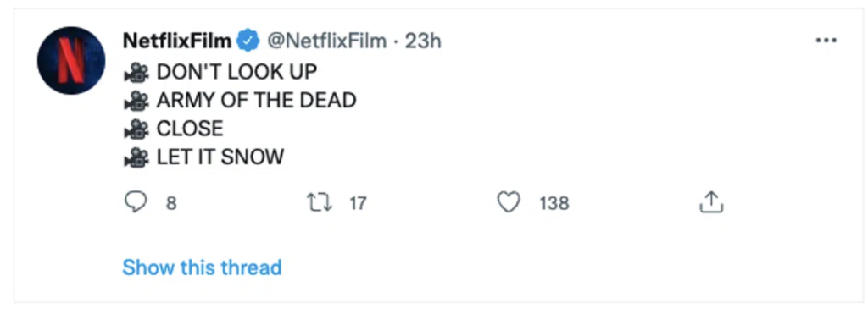
Task: Click the NetflixFilm display name
Action: (177, 41)
